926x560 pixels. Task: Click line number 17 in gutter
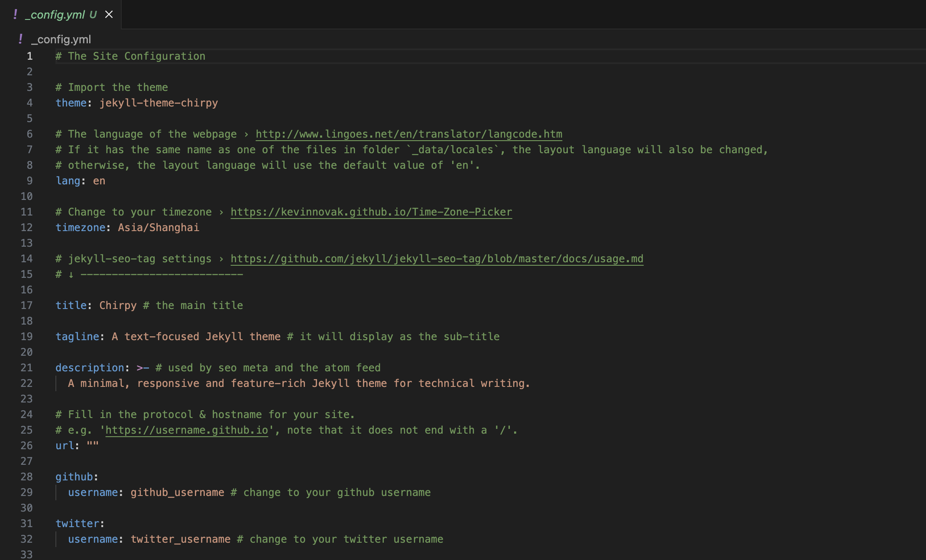[26, 306]
